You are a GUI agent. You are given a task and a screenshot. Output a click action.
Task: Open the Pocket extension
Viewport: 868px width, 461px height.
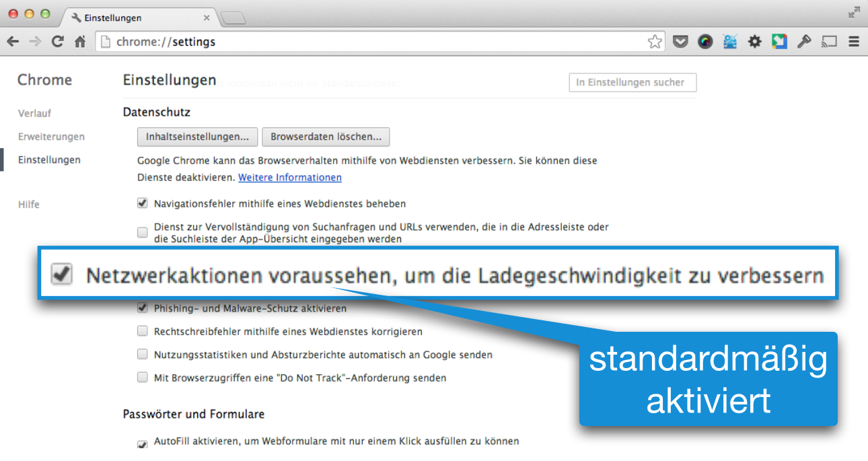[x=680, y=42]
